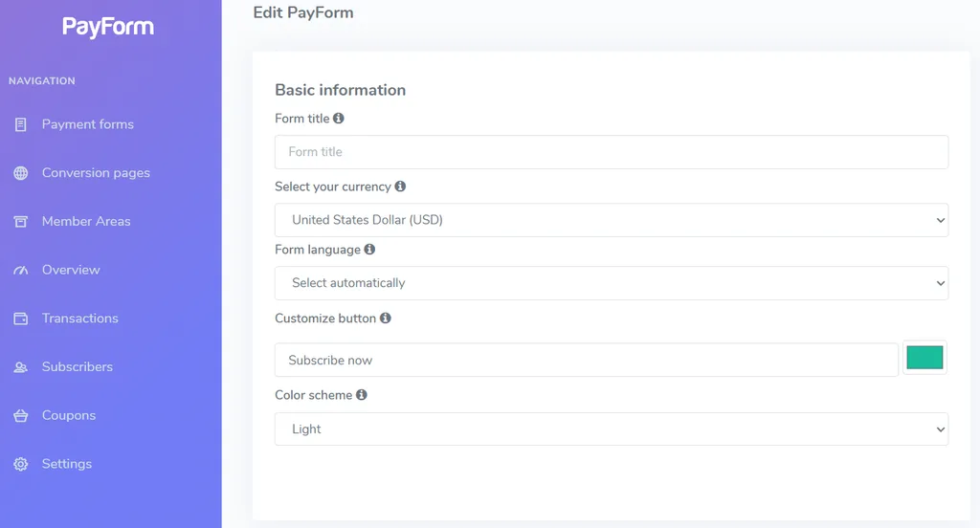The image size is (980, 528).
Task: View the Subscribers list
Action: click(x=77, y=366)
